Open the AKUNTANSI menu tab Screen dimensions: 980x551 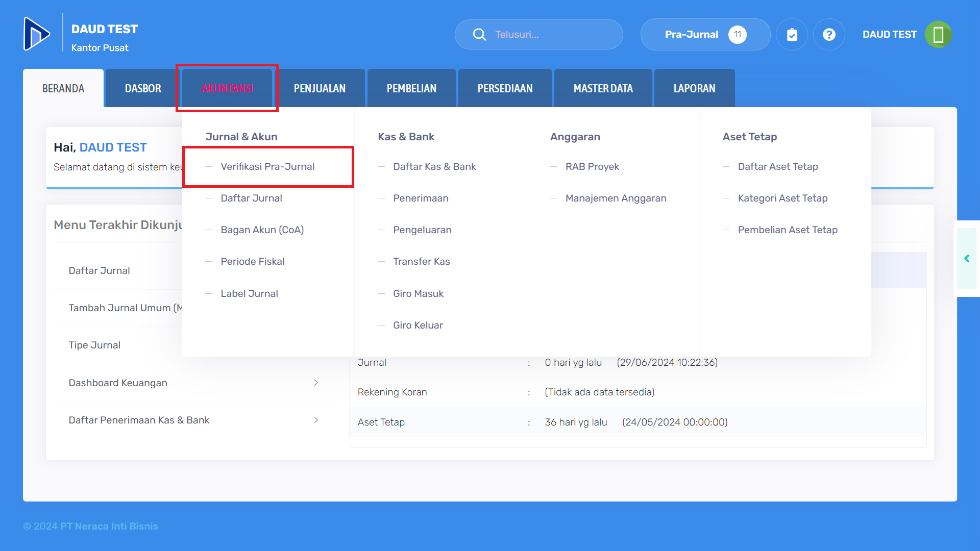[227, 88]
